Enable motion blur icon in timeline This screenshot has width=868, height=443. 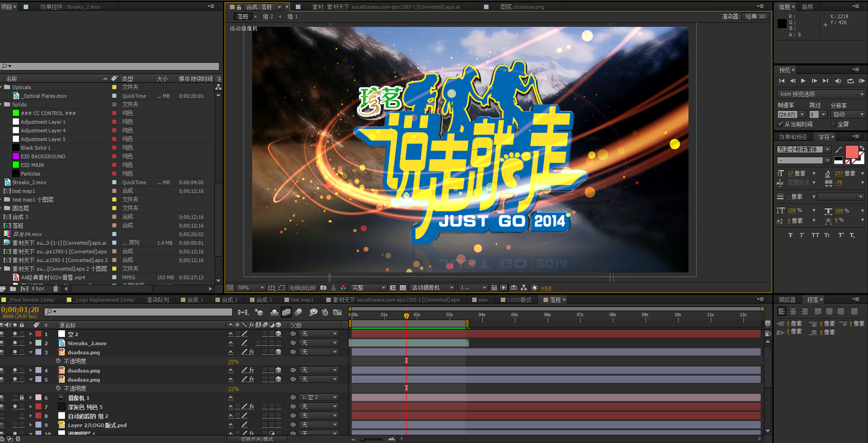pos(298,312)
